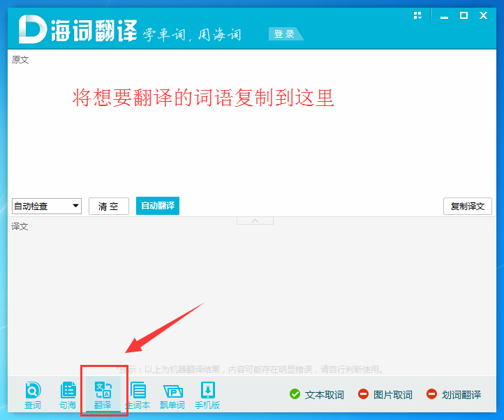Enable 划词翻译 selection translation
The width and height of the screenshot is (504, 420).
453,395
